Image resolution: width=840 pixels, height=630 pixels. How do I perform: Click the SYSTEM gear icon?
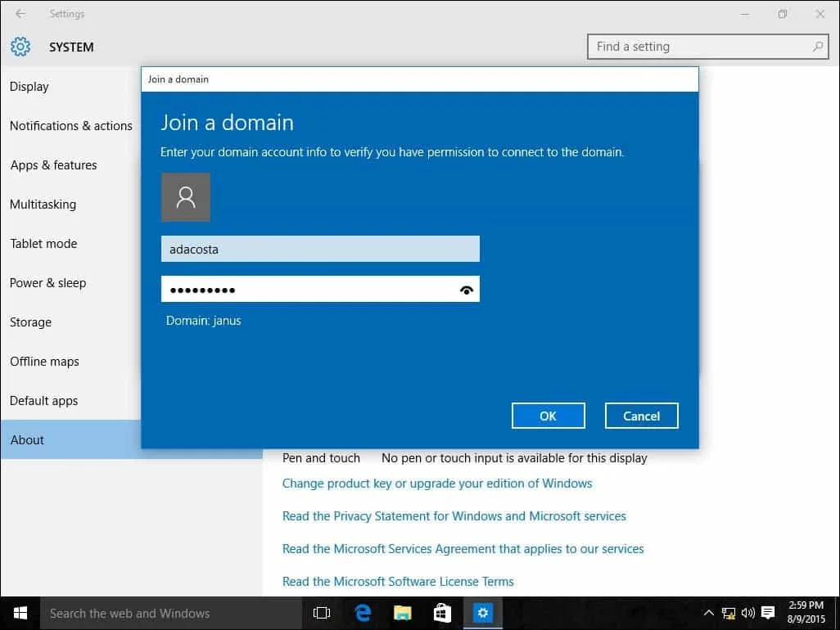(20, 47)
